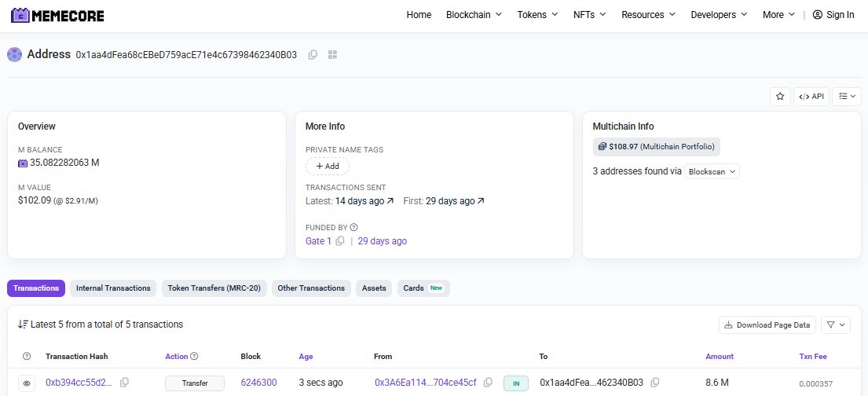Click the 0.000357 txn fee value
This screenshot has width=868, height=396.
[815, 383]
